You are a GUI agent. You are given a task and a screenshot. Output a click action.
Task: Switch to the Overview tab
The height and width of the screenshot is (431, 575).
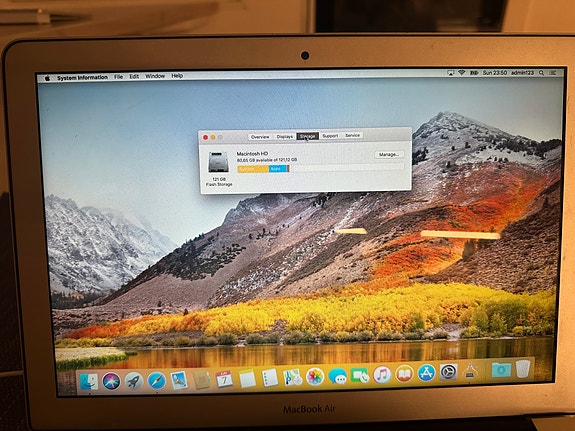click(260, 137)
